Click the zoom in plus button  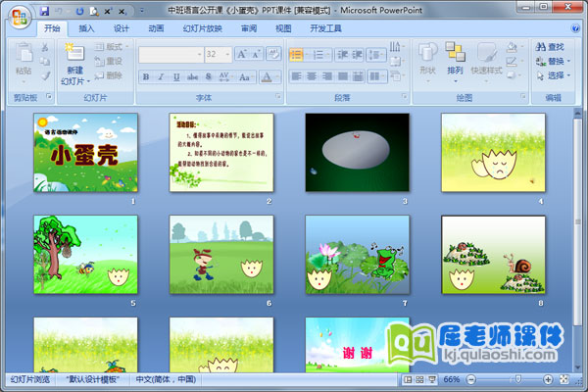click(x=550, y=379)
